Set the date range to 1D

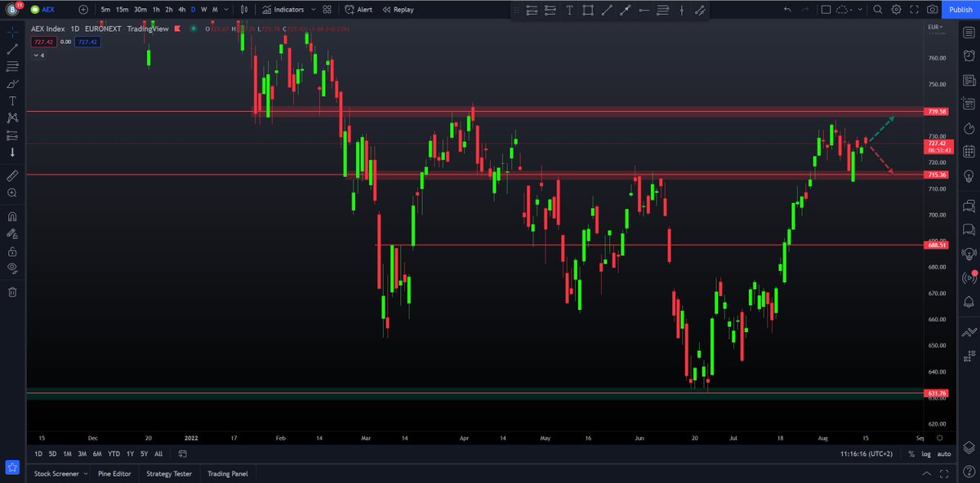pos(38,454)
